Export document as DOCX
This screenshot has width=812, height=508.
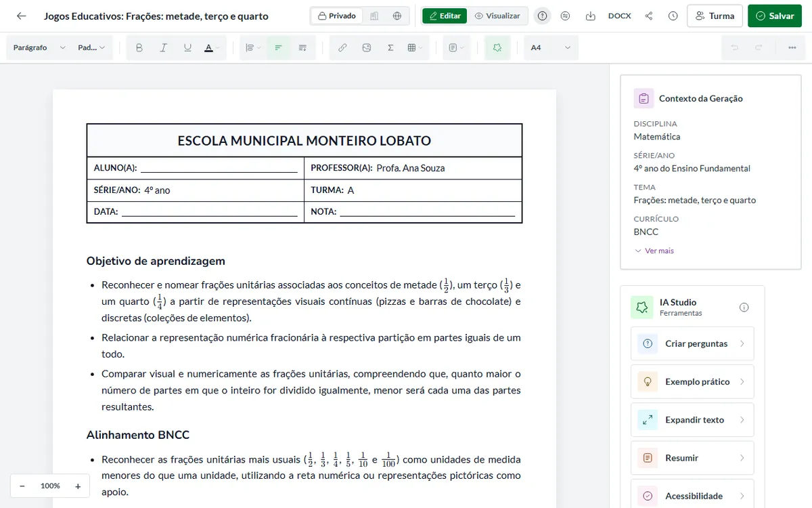[x=619, y=16]
